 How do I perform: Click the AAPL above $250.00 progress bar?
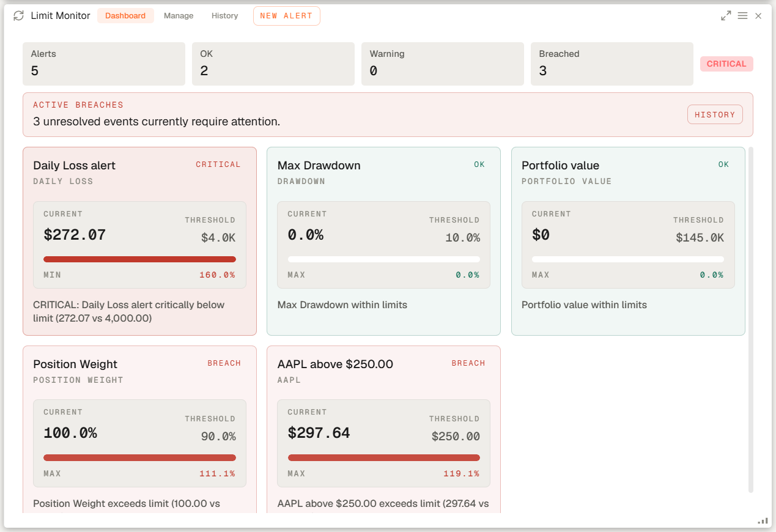point(384,457)
